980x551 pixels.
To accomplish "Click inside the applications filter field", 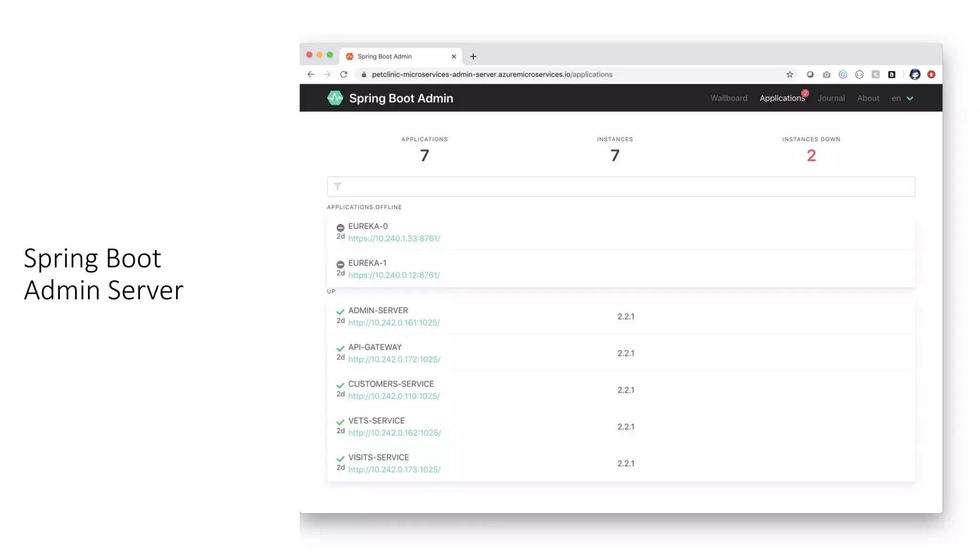I will (x=621, y=187).
